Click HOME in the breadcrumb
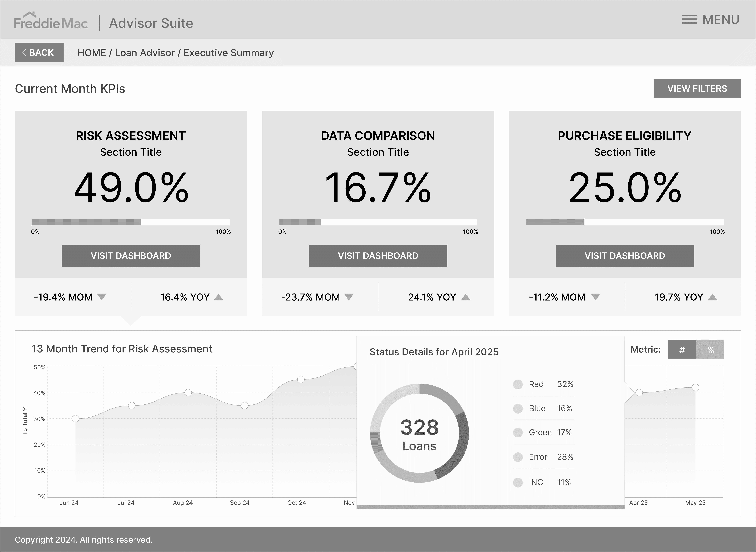 pyautogui.click(x=92, y=53)
